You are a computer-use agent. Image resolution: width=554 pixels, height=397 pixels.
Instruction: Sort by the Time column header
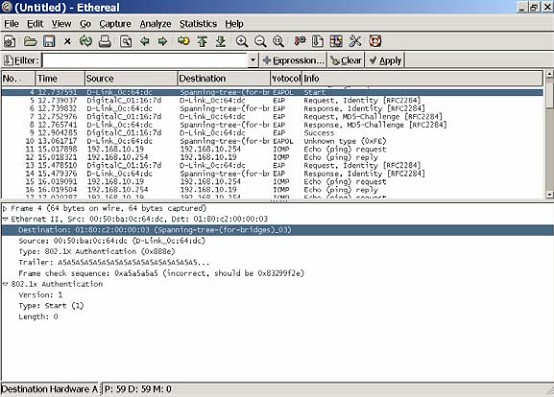pos(60,78)
